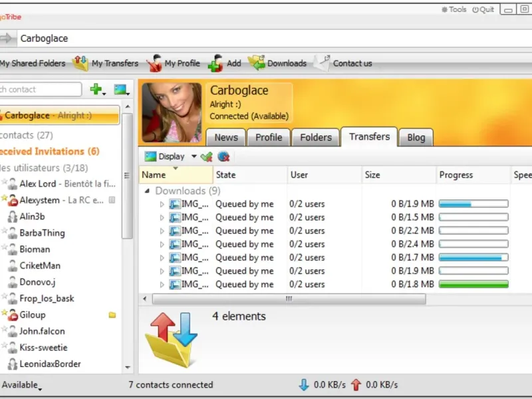Switch to the Profile tab
The image size is (532, 399).
269,138
